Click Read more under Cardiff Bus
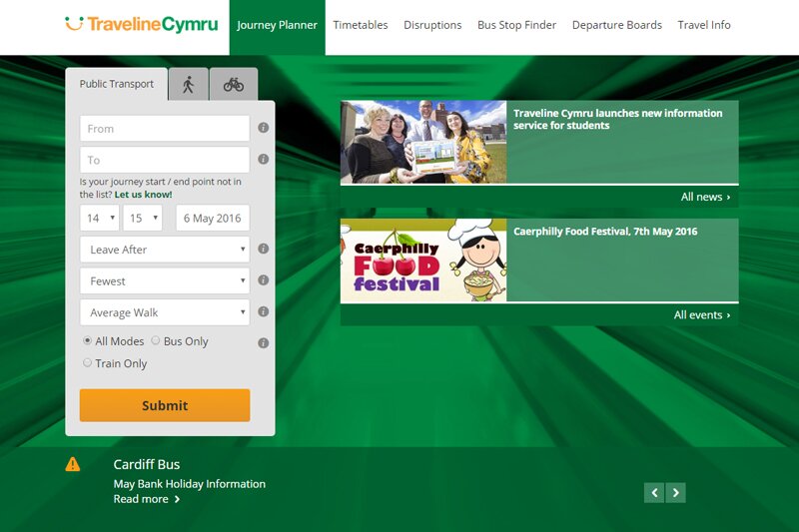799x532 pixels. click(147, 499)
